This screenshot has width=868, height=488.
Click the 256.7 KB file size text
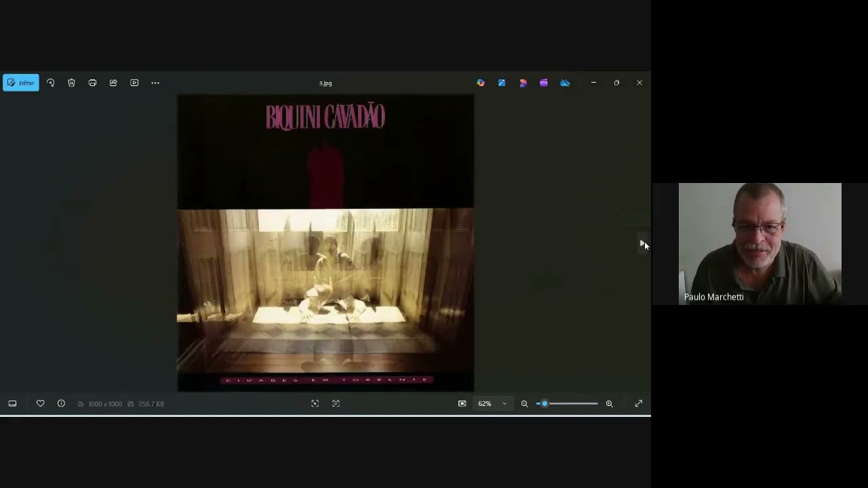pos(151,404)
